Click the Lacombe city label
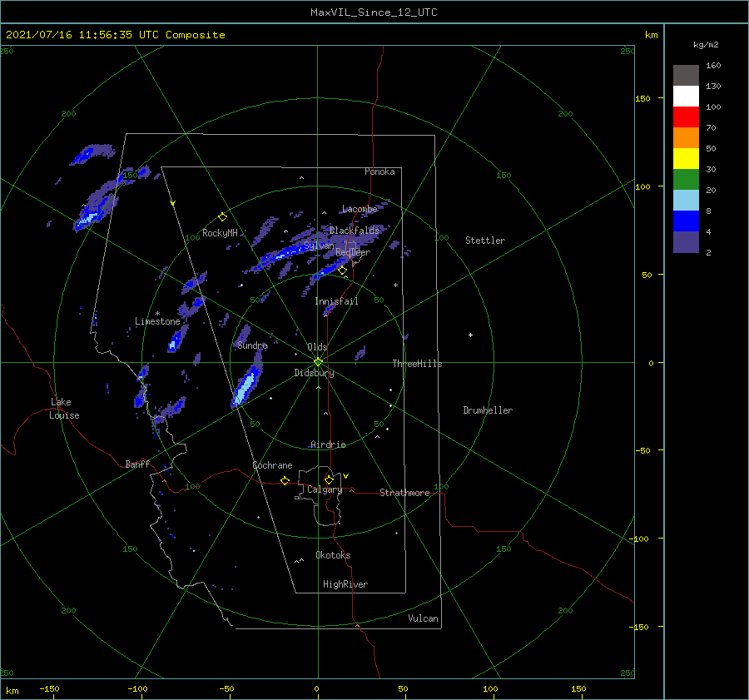The width and height of the screenshot is (749, 700). [x=360, y=209]
